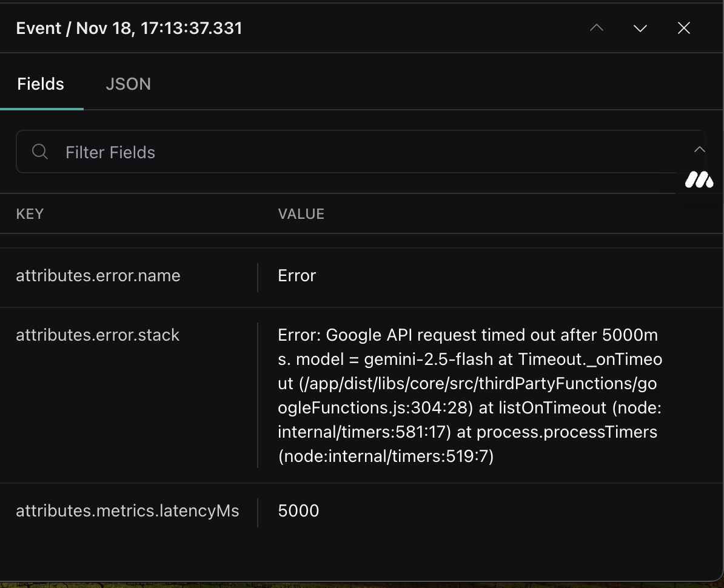Image resolution: width=724 pixels, height=588 pixels.
Task: Go to previous event with up chevron
Action: pyautogui.click(x=597, y=28)
